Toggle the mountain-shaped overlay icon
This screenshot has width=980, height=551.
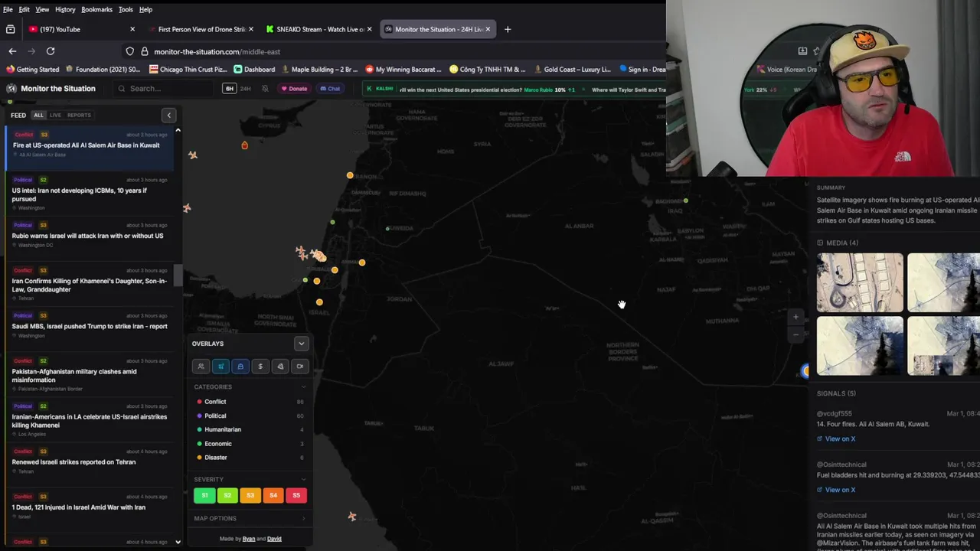click(280, 367)
